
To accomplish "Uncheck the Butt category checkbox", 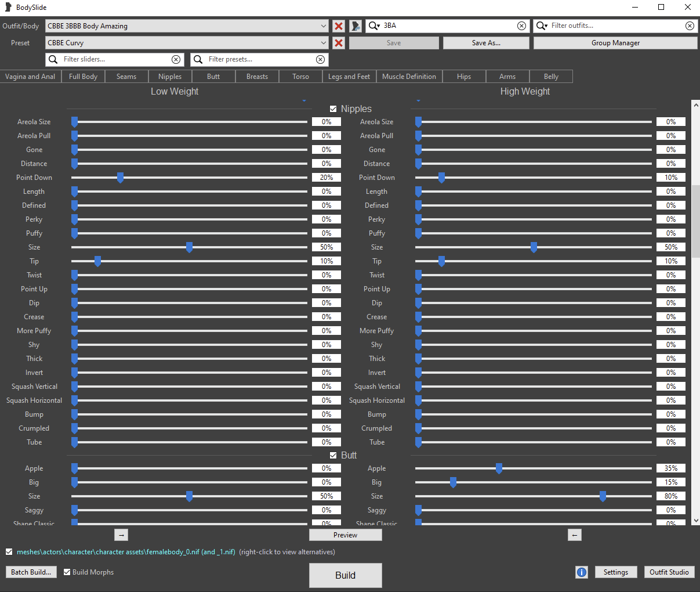I will click(x=333, y=456).
